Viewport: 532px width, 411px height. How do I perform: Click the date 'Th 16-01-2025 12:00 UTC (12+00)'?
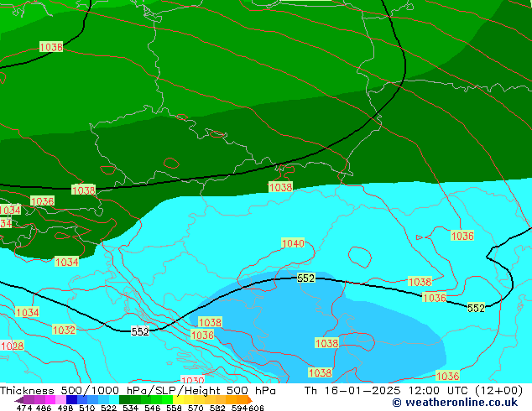click(x=414, y=391)
